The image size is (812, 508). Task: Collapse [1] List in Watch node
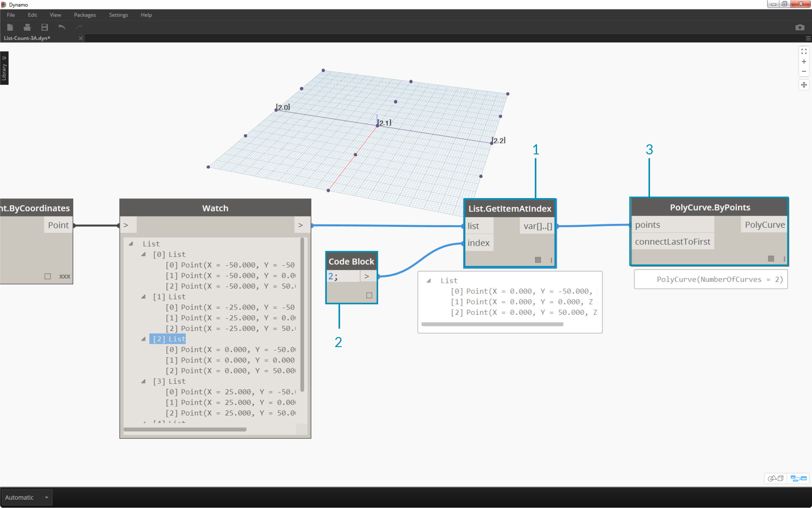point(143,297)
